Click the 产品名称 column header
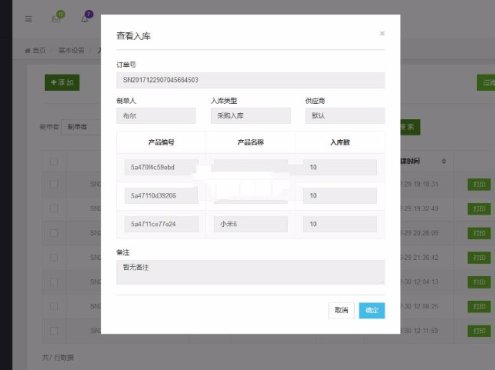 pyautogui.click(x=250, y=142)
